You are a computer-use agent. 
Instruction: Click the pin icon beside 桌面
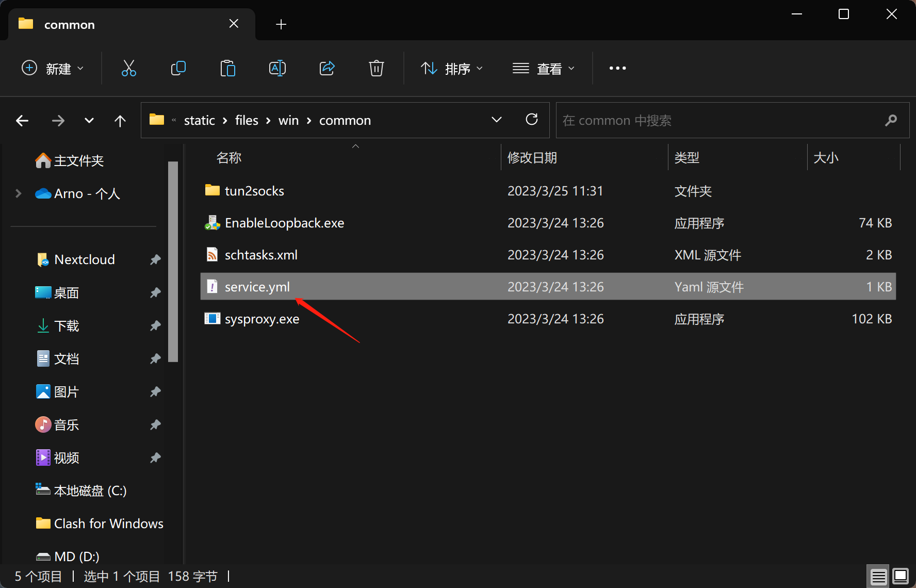click(x=155, y=292)
